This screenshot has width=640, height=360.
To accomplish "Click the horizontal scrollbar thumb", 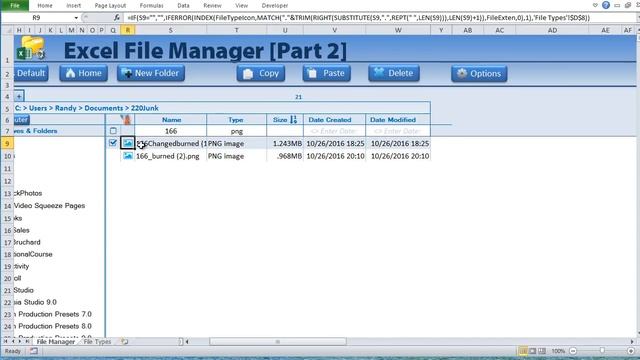I will tap(278, 342).
